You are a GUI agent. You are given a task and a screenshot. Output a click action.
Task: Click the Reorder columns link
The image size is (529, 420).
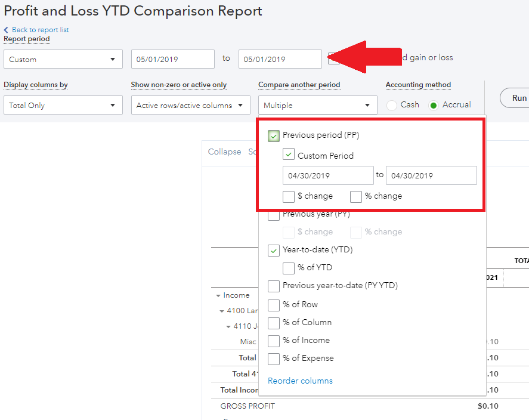(x=300, y=381)
